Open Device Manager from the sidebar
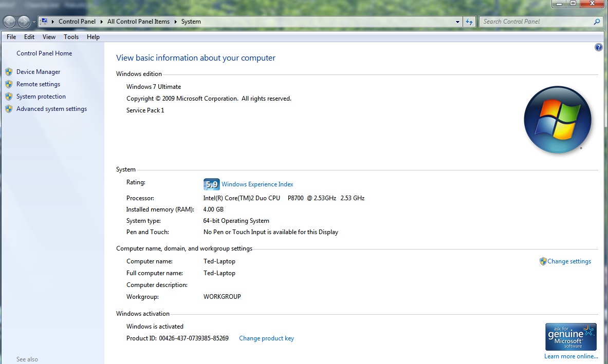The height and width of the screenshot is (364, 608). [38, 72]
